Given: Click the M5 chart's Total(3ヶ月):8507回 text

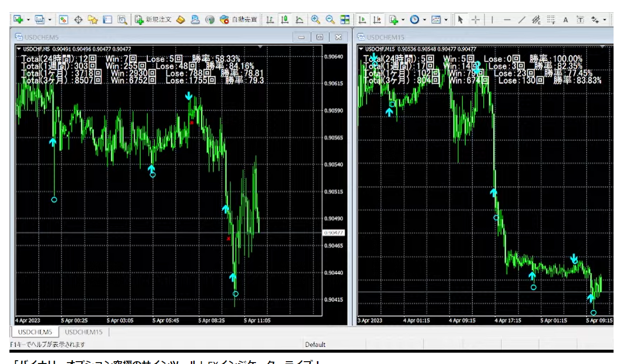Looking at the screenshot, I should 61,80.
